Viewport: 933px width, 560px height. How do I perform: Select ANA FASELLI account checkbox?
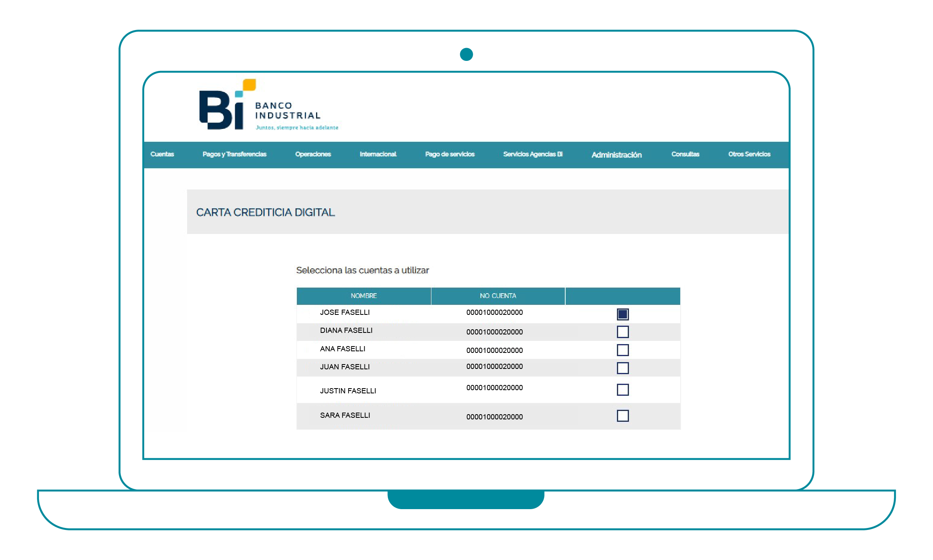[x=623, y=350]
